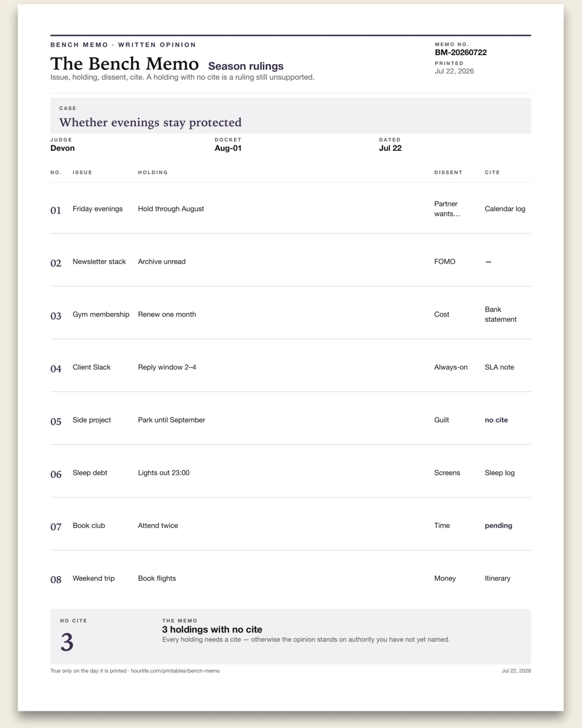Screen dimensions: 582x728
Task: Click the HOLDING column header
Action: pyautogui.click(x=153, y=172)
